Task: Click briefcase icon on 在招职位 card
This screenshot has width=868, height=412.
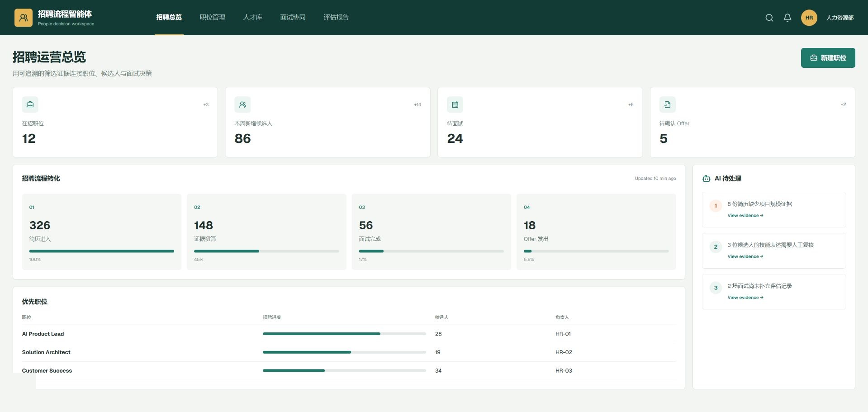Action: pos(30,104)
